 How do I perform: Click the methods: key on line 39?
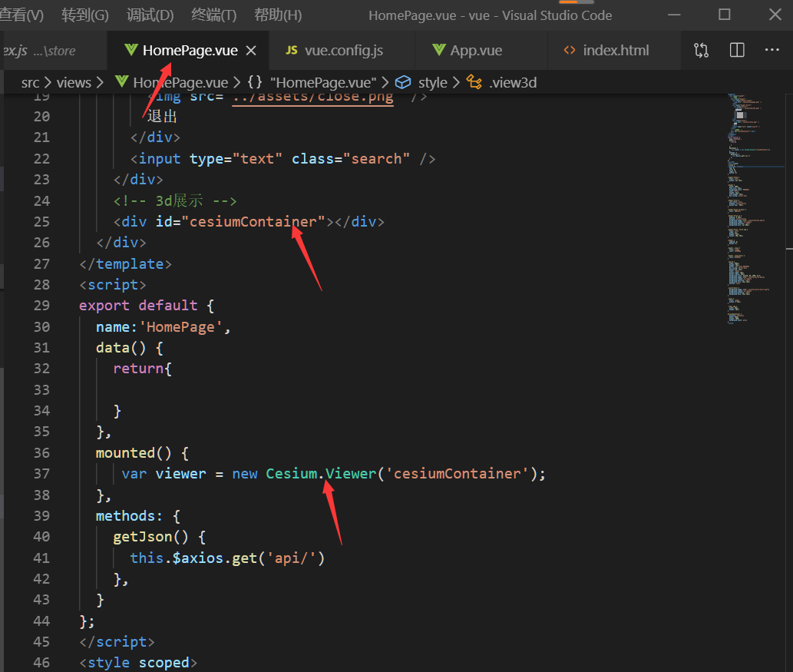click(130, 516)
